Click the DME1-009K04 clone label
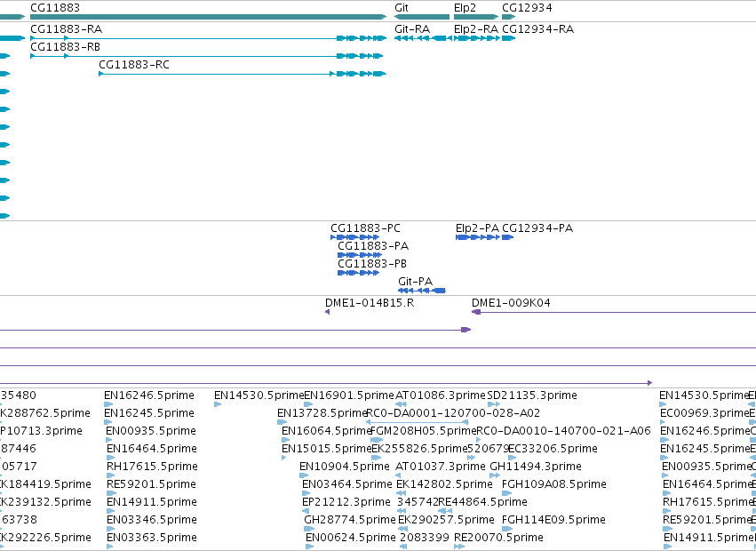The image size is (756, 551). point(511,303)
